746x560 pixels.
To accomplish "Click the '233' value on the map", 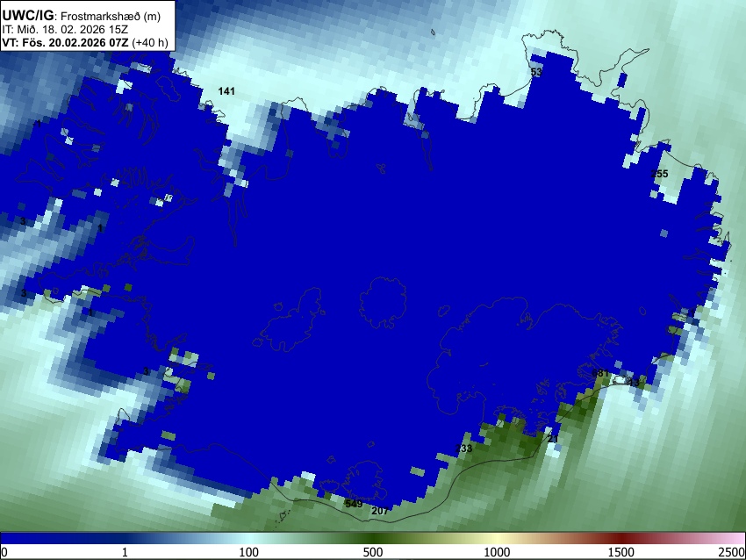I will tap(464, 449).
